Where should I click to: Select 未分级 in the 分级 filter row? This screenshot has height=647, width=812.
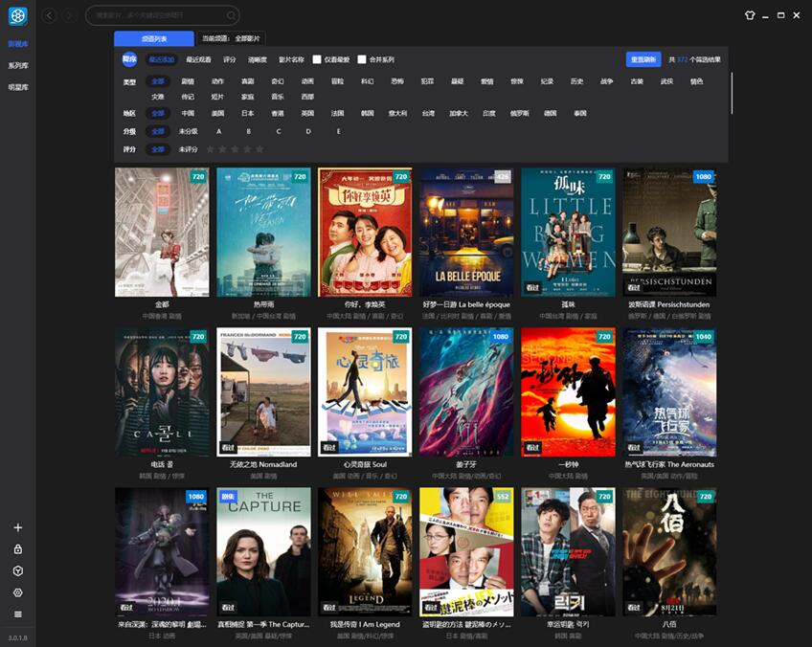(x=188, y=131)
